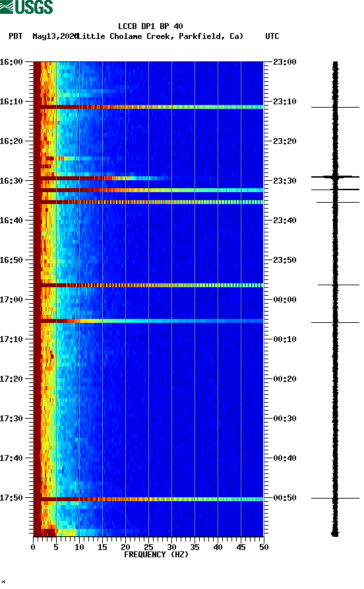The image size is (364, 589).
Task: Click the 35 Hz frequency axis label
Action: click(195, 547)
